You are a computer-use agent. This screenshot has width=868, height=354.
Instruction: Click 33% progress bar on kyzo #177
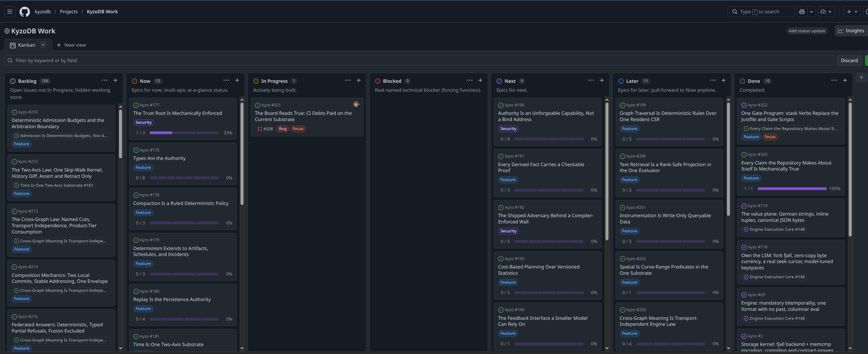[184, 133]
